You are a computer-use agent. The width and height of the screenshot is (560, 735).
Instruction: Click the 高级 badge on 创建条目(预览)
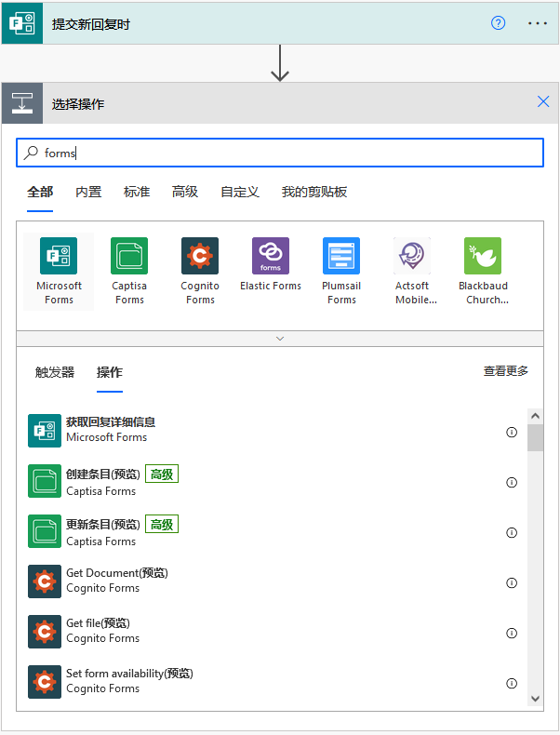pos(162,474)
